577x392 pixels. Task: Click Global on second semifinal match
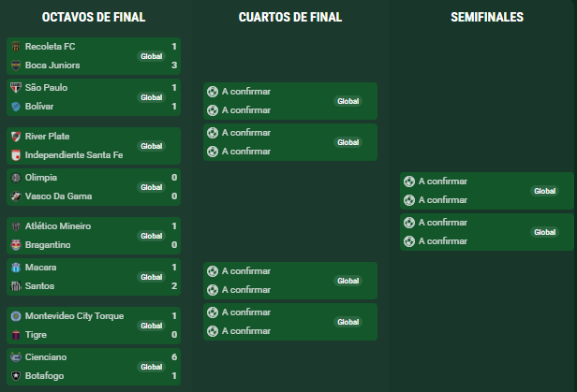(544, 232)
